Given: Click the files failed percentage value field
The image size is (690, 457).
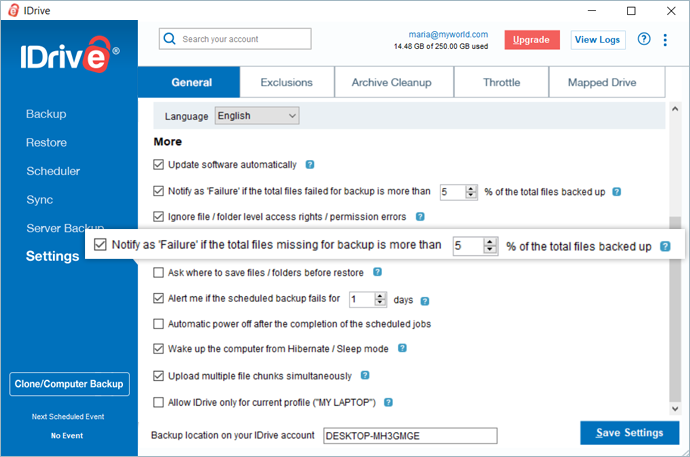Looking at the screenshot, I should (453, 192).
